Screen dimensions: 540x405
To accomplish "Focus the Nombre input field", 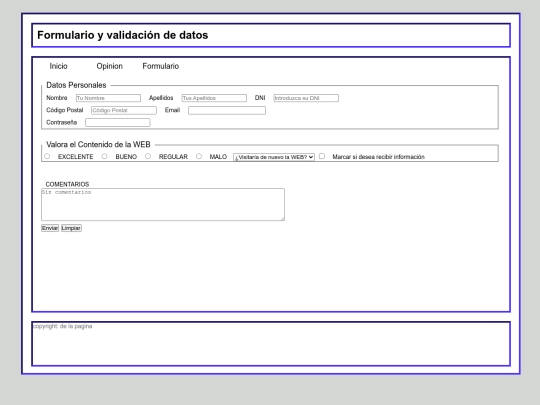I will click(x=108, y=98).
